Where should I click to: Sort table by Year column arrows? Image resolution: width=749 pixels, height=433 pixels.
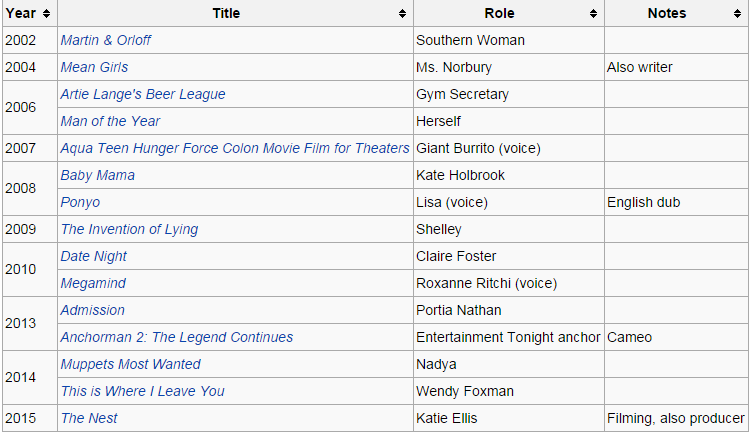tap(46, 13)
